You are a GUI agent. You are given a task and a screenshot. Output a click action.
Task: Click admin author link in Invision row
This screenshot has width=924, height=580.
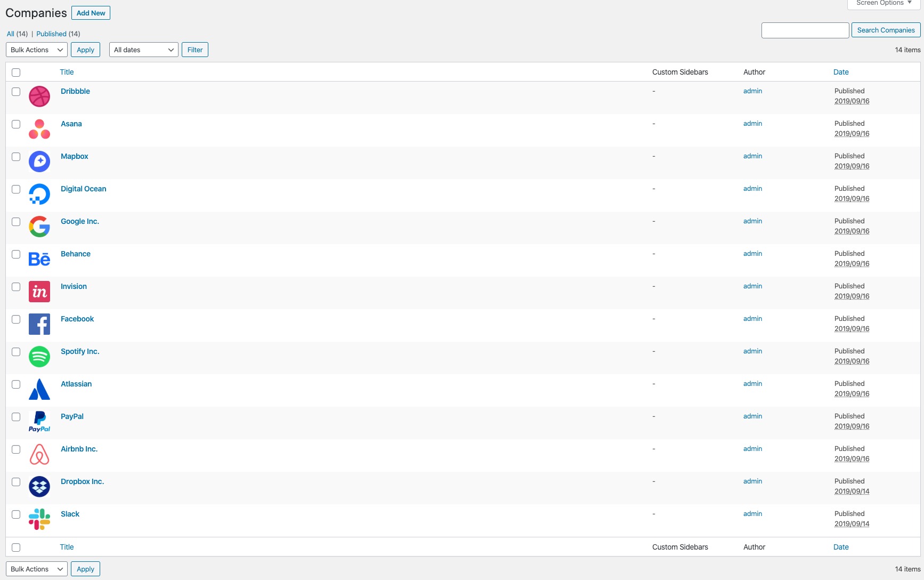[x=752, y=286]
